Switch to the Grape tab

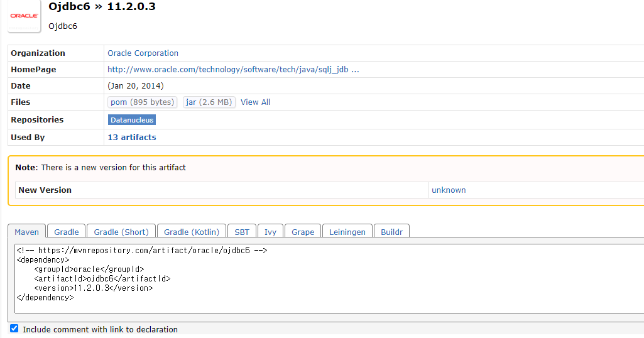coord(303,232)
